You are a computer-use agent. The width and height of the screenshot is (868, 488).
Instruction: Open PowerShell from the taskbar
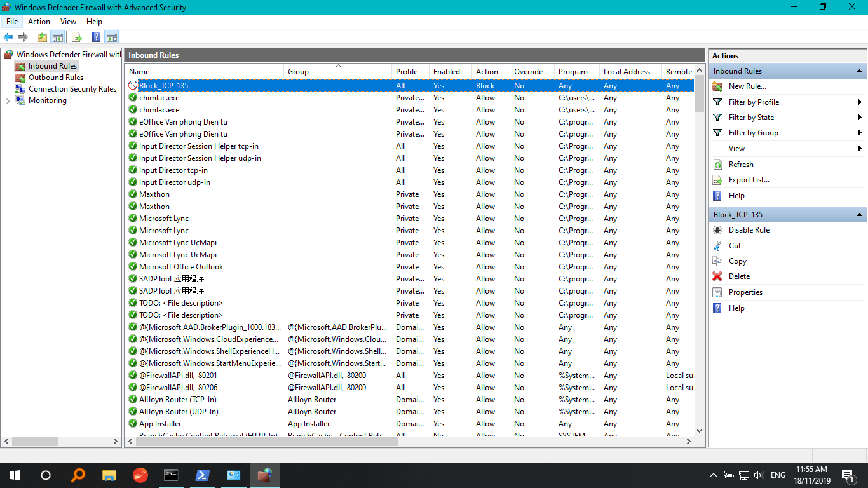(203, 475)
